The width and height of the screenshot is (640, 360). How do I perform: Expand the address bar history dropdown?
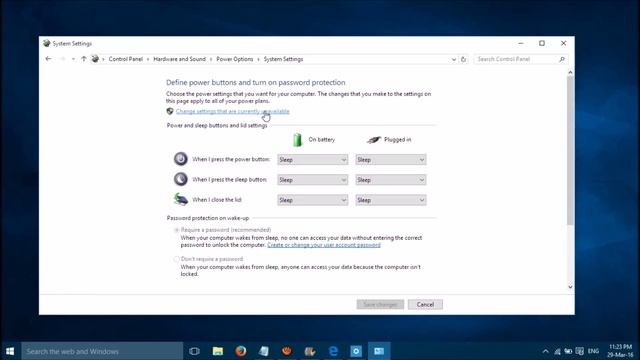coord(453,59)
